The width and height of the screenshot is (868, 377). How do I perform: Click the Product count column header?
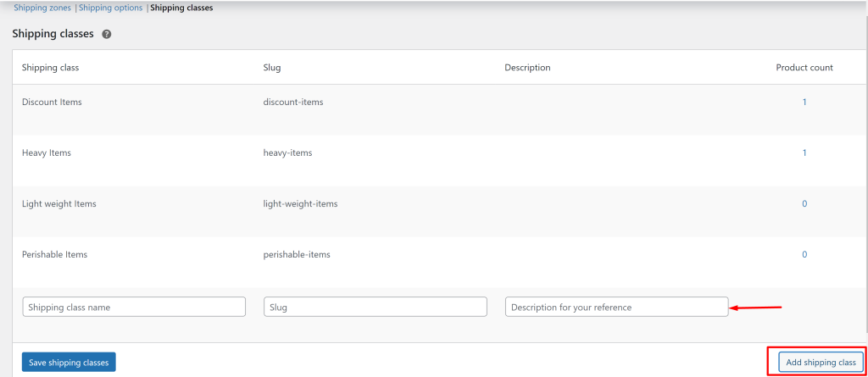804,68
